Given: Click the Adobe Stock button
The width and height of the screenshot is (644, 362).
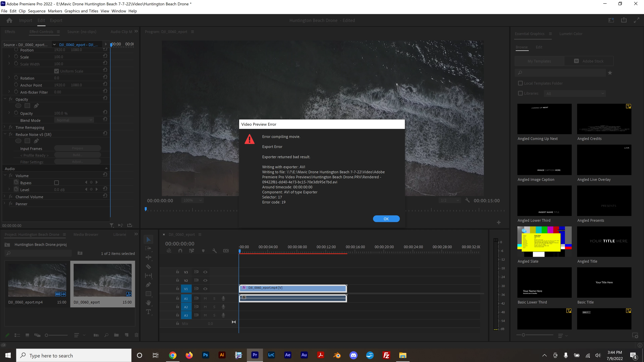Looking at the screenshot, I should [x=589, y=61].
